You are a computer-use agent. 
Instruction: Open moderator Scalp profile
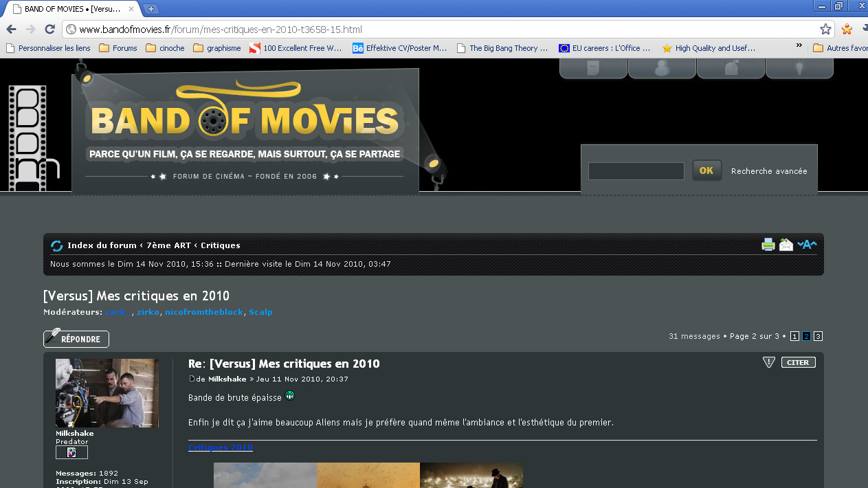[x=260, y=312]
